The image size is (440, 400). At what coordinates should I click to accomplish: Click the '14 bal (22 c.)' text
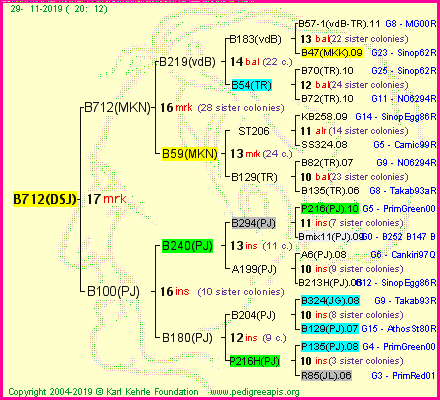tap(261, 62)
